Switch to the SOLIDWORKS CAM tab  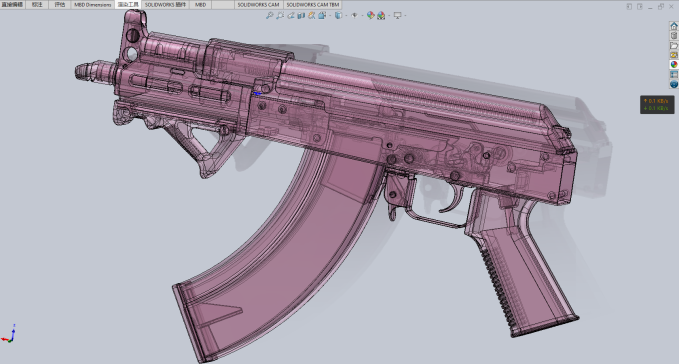(258, 5)
